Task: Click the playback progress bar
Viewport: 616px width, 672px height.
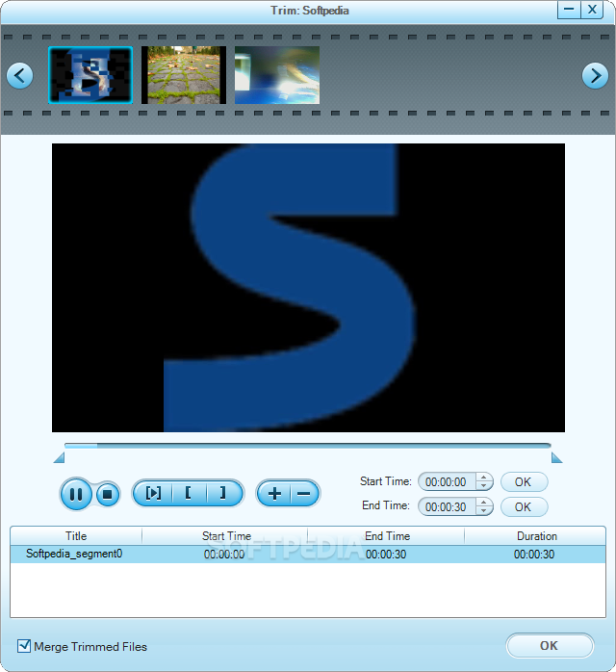Action: [308, 446]
